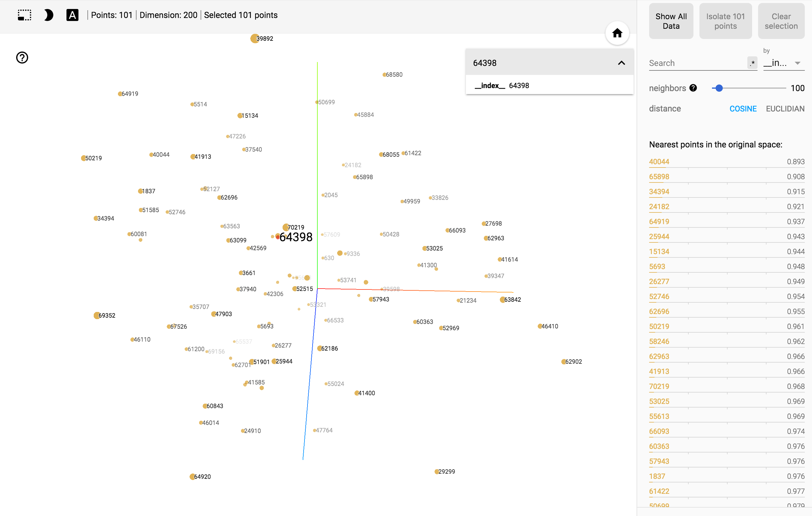
Task: Select neighbor 55613 in the list
Action: coord(727,417)
